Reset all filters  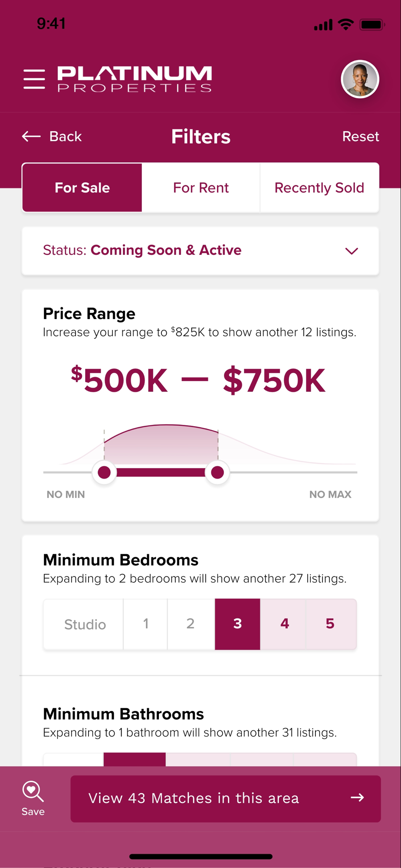pyautogui.click(x=360, y=137)
